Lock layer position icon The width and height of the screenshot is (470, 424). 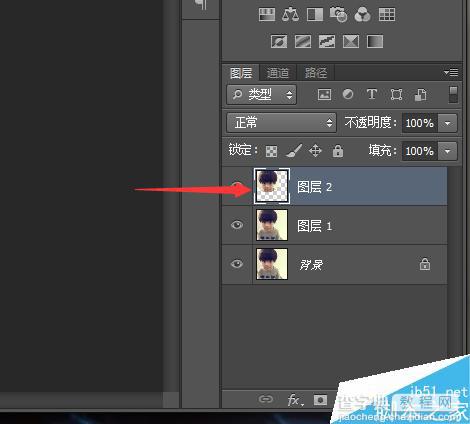pos(315,151)
